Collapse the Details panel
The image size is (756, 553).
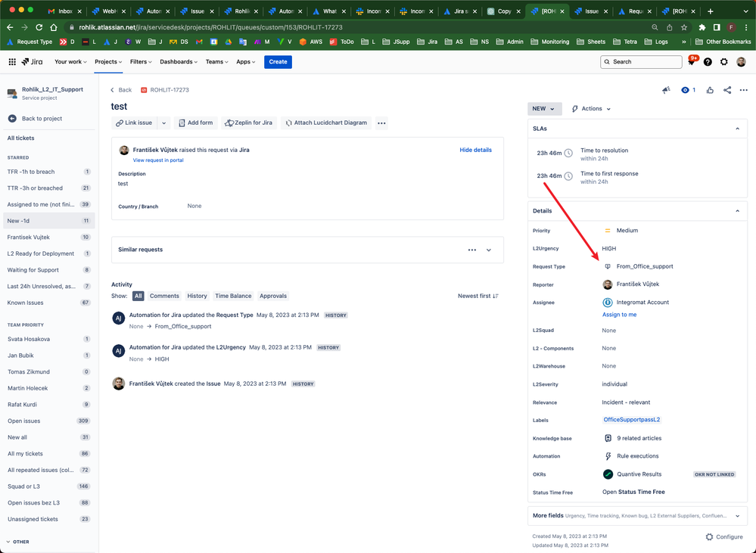737,211
